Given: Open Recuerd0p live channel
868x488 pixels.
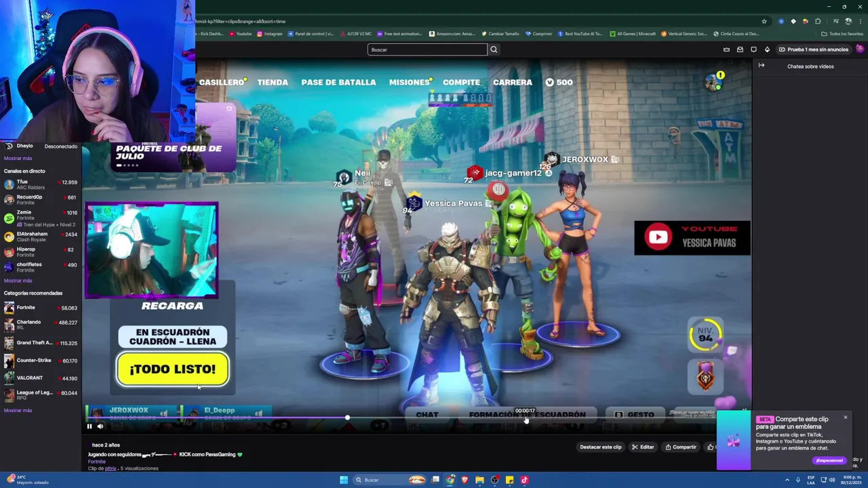Looking at the screenshot, I should [x=40, y=199].
